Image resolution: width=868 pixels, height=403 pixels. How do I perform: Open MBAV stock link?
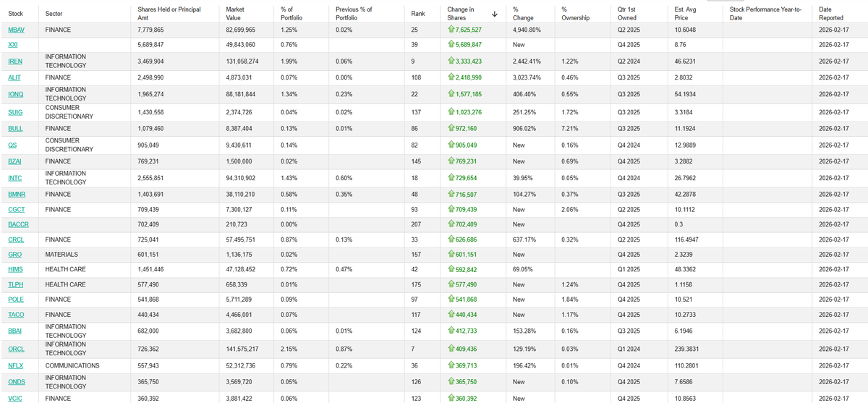pos(16,30)
